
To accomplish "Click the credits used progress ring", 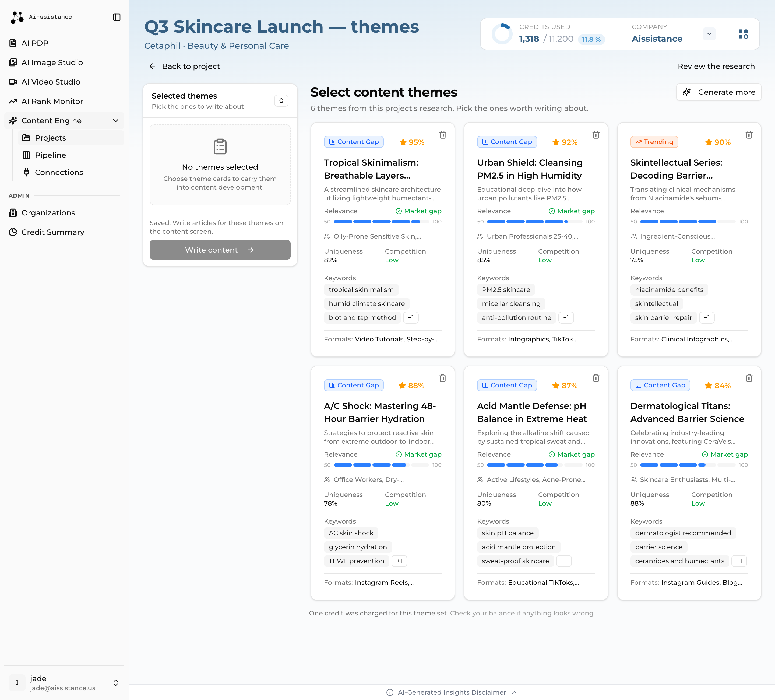I will tap(502, 34).
